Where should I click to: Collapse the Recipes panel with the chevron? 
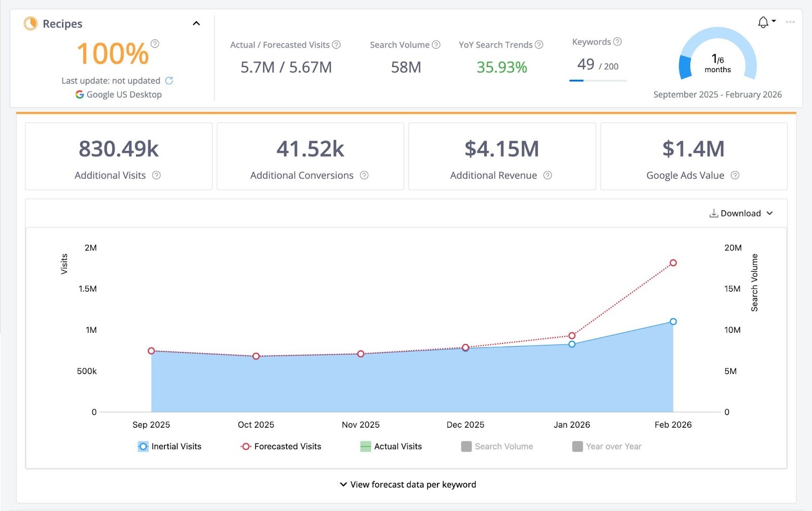(196, 23)
